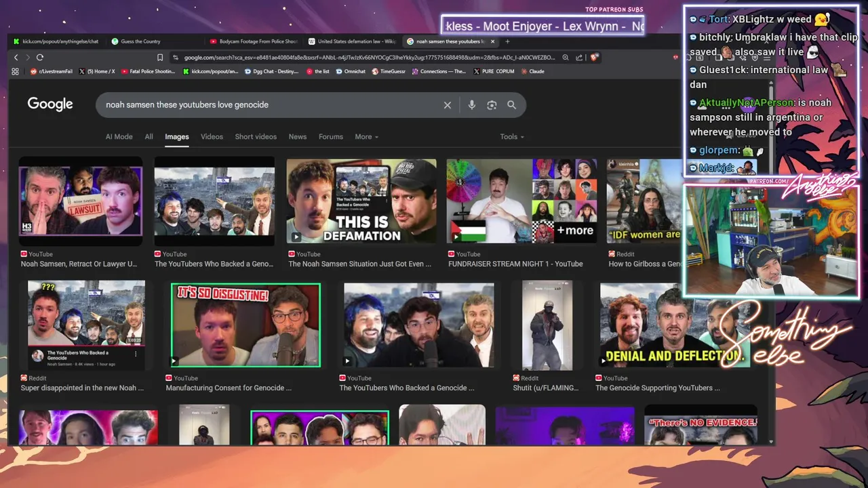
Task: Open 'IDF women are' Reddit image
Action: tap(645, 201)
